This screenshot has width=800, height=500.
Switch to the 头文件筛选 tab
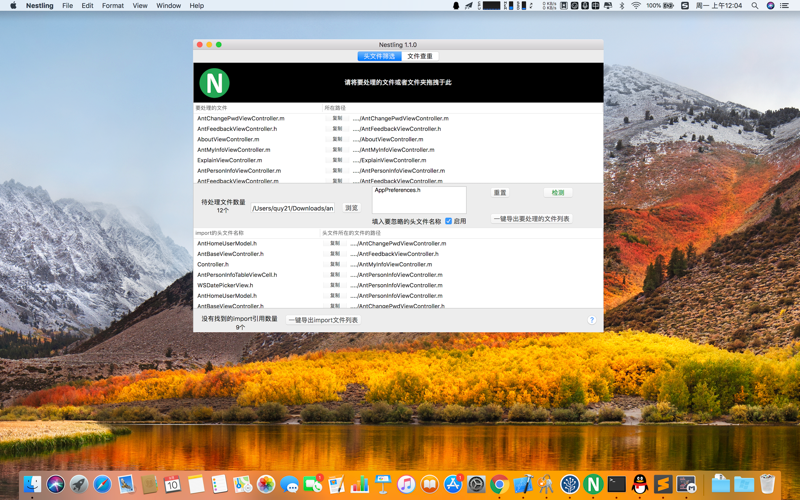[x=379, y=56]
